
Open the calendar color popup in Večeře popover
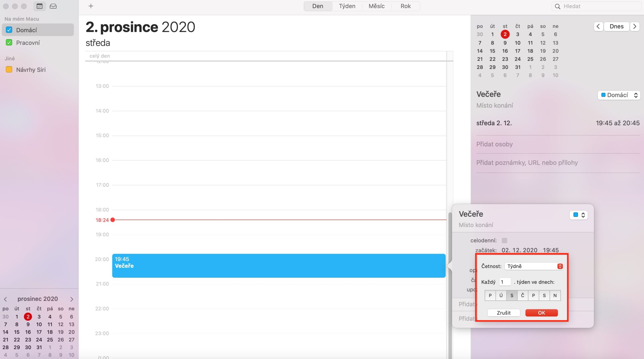tap(578, 215)
